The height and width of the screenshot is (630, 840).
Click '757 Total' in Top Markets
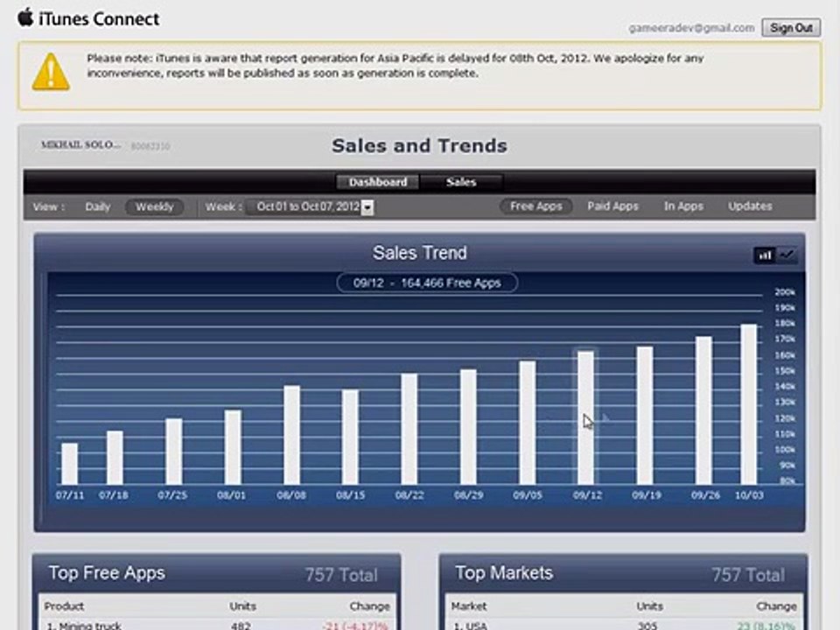tap(748, 575)
